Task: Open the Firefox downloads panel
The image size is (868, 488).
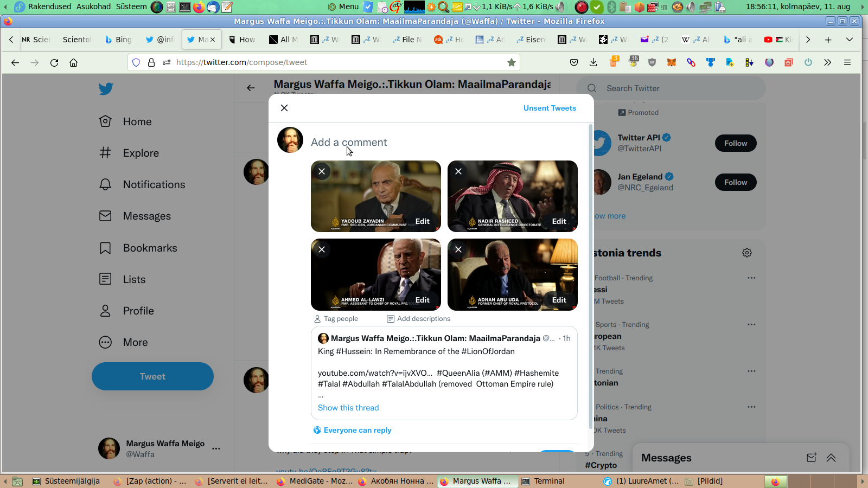Action: click(x=593, y=62)
